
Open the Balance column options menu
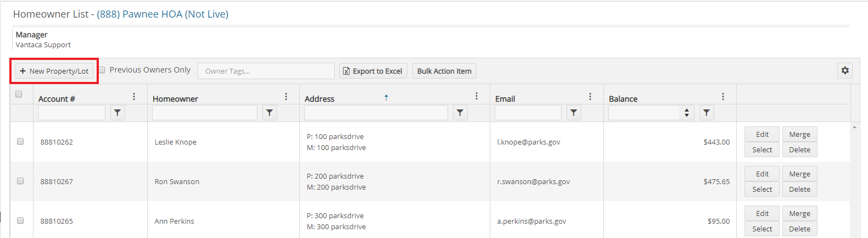(723, 97)
